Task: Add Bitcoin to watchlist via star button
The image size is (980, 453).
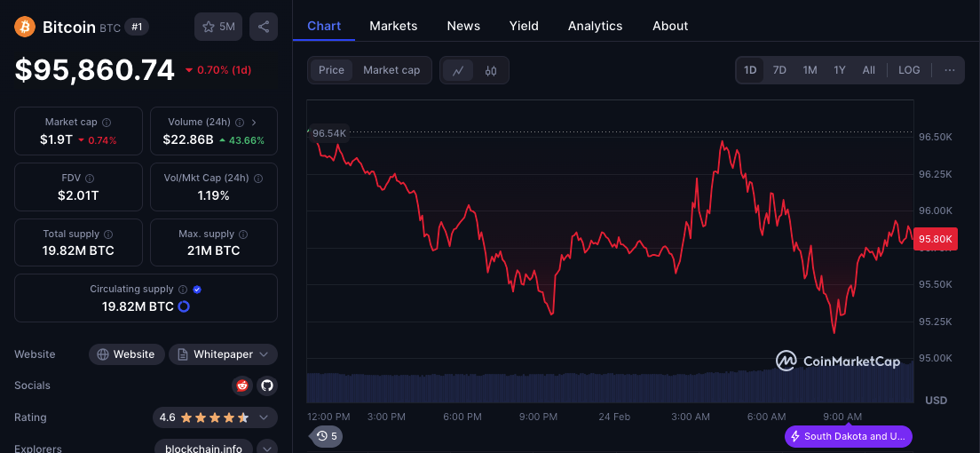Action: pos(218,27)
